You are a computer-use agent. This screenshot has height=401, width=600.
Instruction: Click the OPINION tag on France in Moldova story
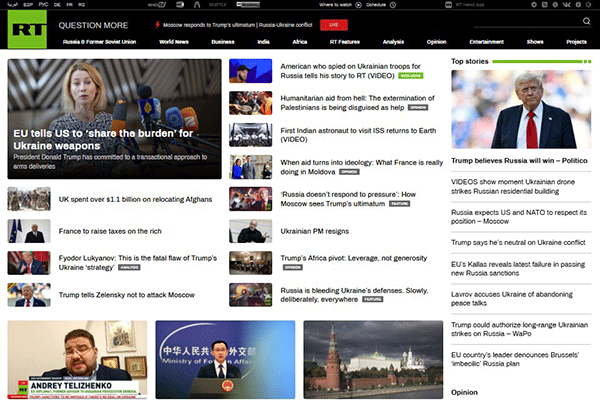349,172
